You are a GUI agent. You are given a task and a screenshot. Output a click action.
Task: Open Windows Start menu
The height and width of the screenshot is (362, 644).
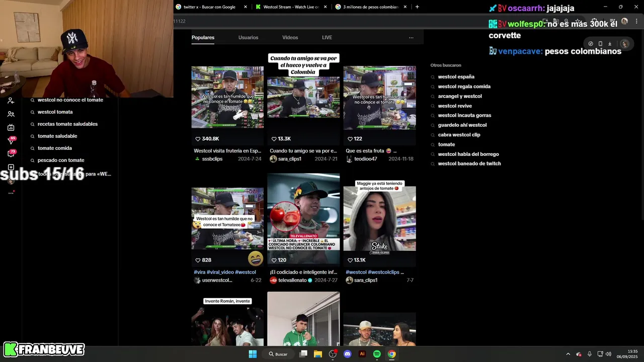click(253, 354)
